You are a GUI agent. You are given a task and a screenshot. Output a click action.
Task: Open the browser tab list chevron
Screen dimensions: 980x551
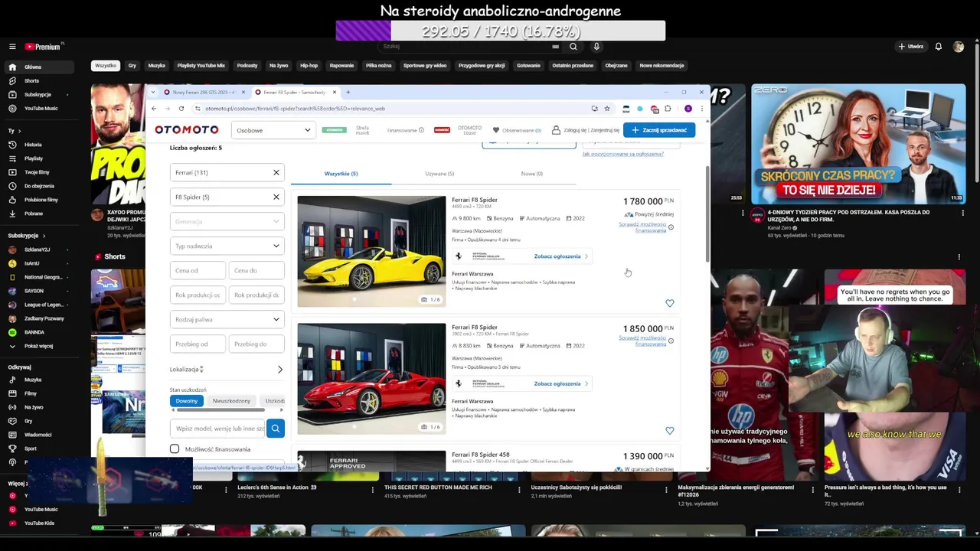[153, 93]
